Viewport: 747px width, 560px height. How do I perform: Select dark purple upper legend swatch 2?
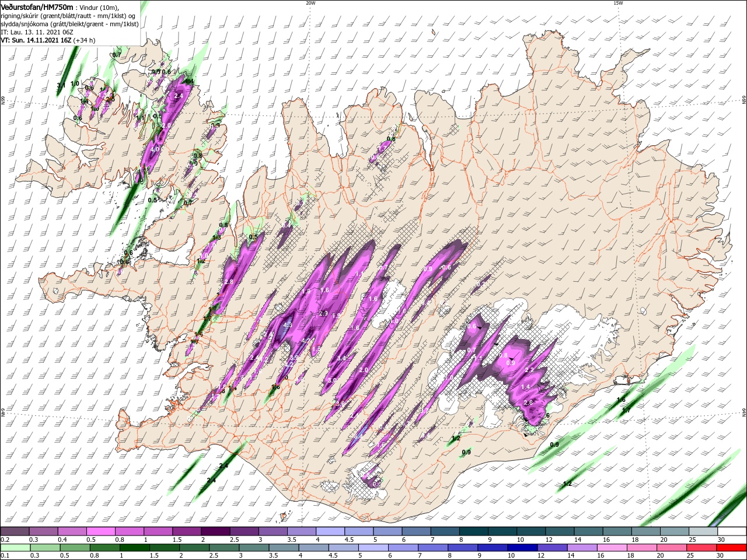pos(215,531)
